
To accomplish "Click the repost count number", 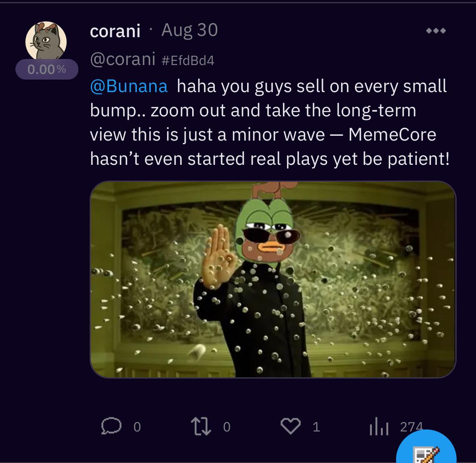I will coord(227,427).
